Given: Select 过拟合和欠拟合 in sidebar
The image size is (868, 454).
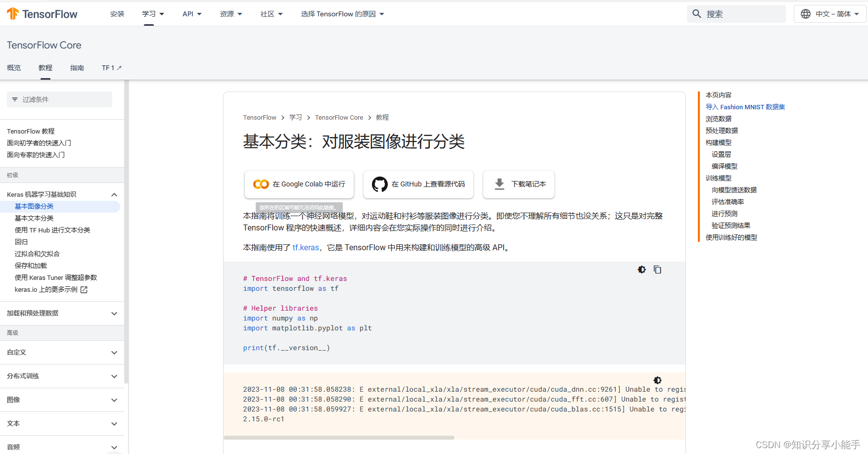Looking at the screenshot, I should click(37, 254).
